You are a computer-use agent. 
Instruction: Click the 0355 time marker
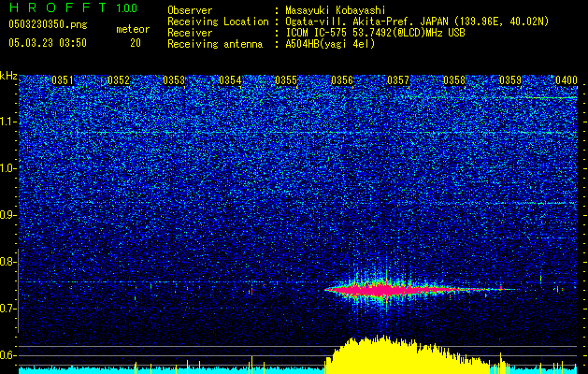click(x=286, y=80)
